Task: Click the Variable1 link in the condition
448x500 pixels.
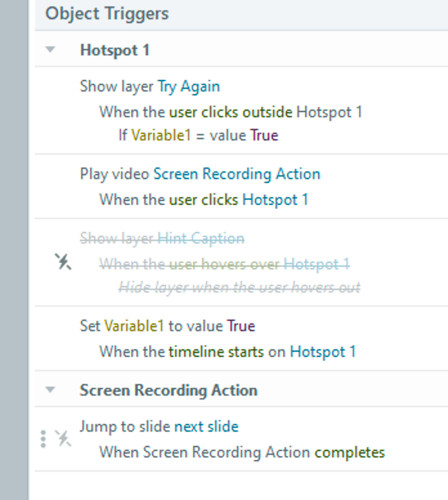Action: [157, 135]
